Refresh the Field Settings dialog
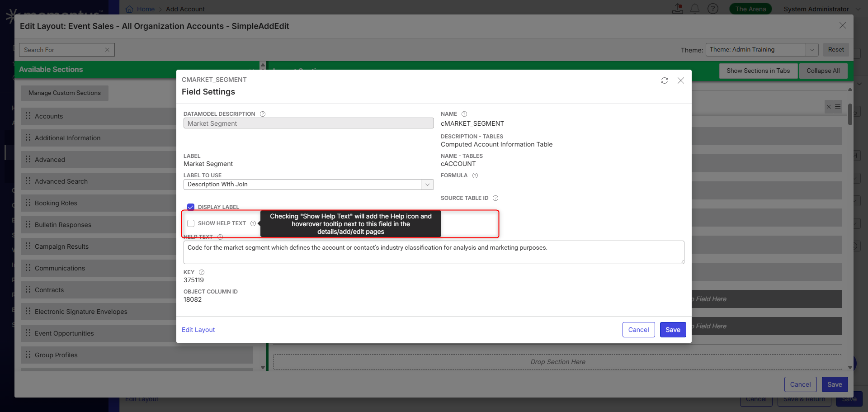The height and width of the screenshot is (412, 868). pyautogui.click(x=665, y=81)
